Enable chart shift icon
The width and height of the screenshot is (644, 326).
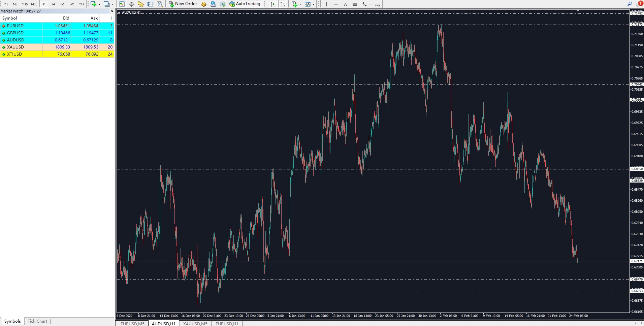pos(283,4)
